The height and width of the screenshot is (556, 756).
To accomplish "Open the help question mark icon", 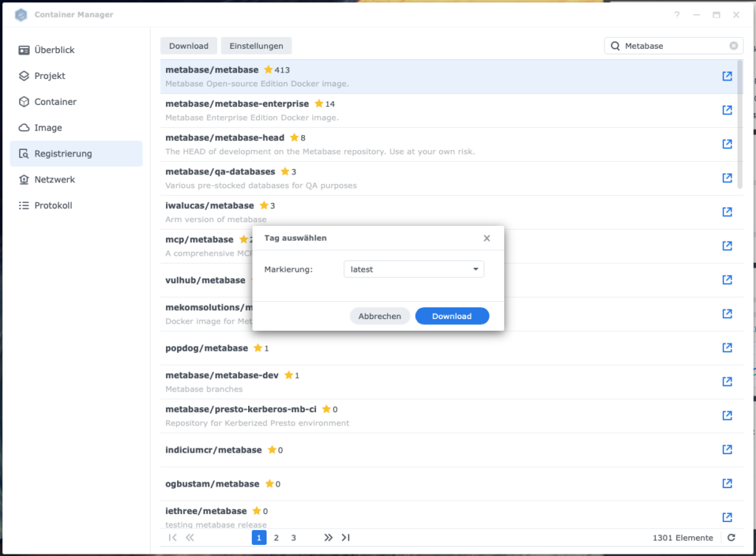I will (677, 15).
